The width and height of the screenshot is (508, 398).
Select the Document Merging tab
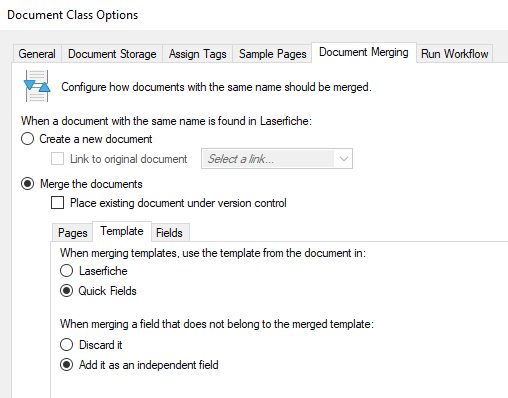[364, 52]
